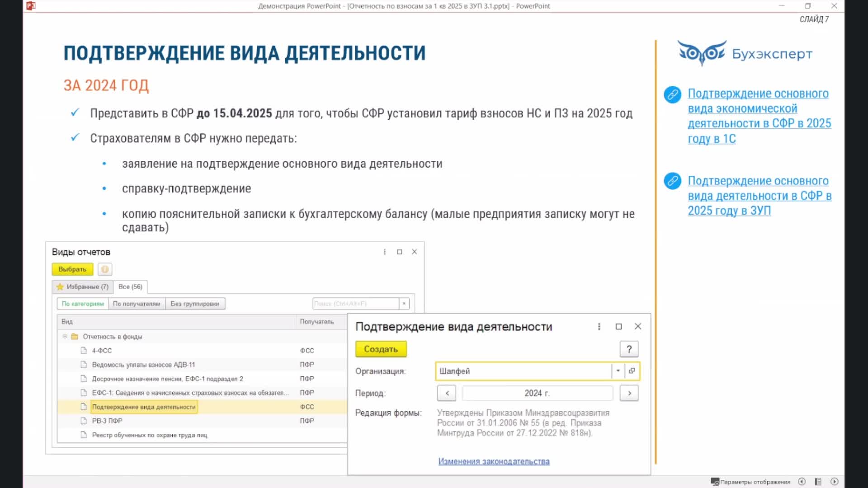Collapse the Отчетность в фонды folder
The width and height of the screenshot is (868, 488).
pos(65,337)
